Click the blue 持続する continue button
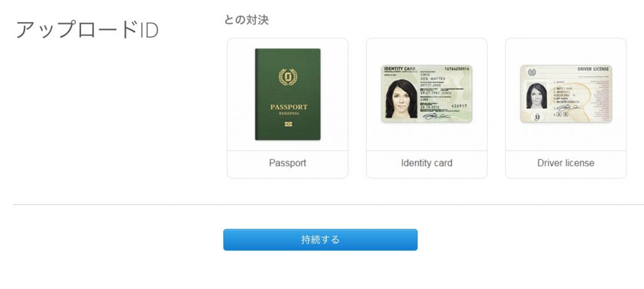Screen dimensions: 644x289 [x=320, y=240]
